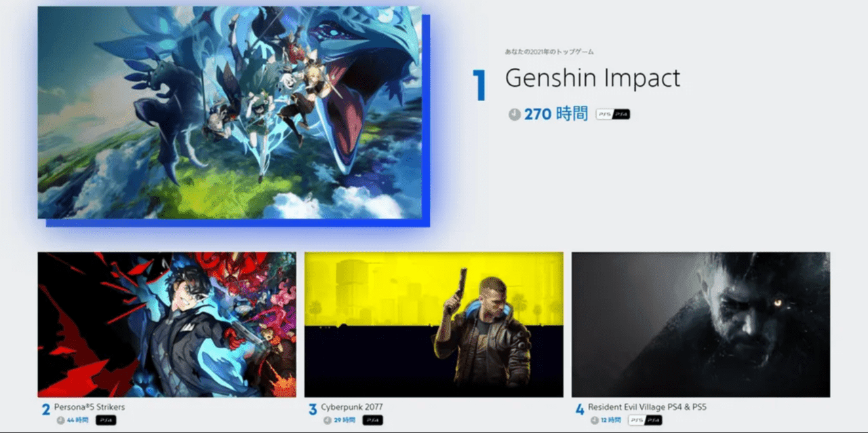Click the 270 時間 playtime text
868x433 pixels.
[x=555, y=114]
